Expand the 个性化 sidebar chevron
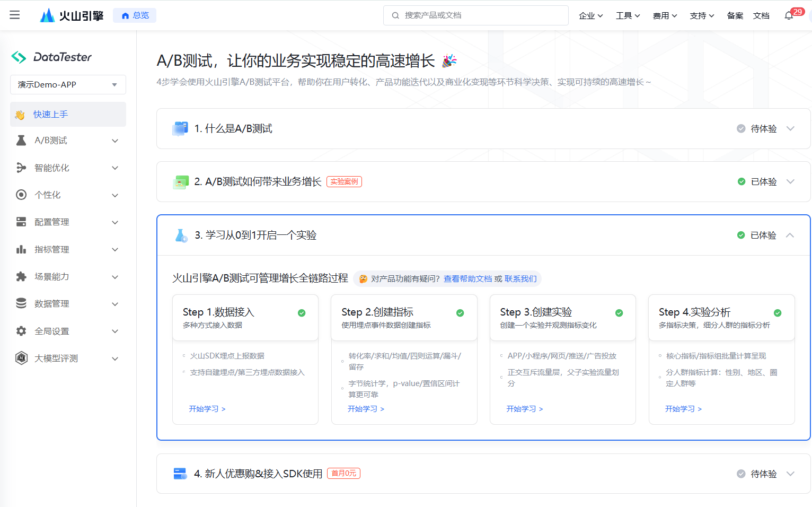 pyautogui.click(x=115, y=195)
